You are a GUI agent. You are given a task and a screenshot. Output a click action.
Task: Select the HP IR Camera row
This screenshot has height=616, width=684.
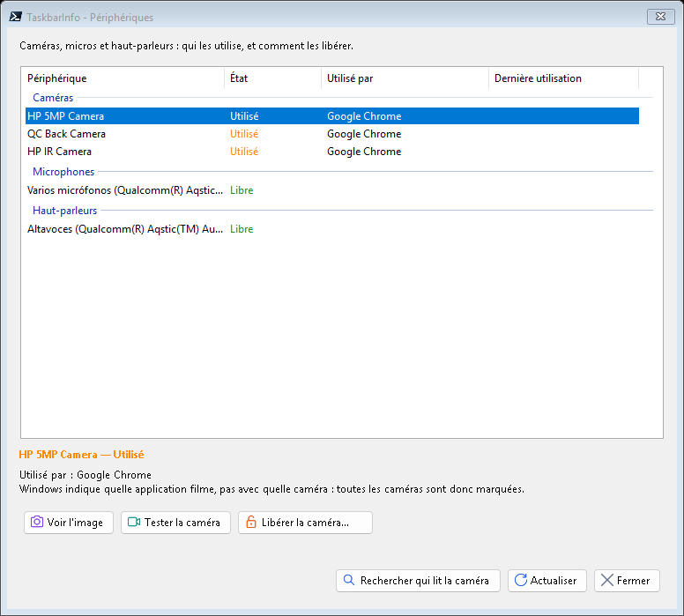[x=332, y=152]
